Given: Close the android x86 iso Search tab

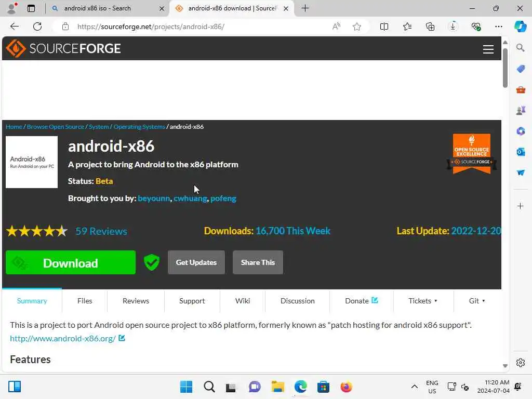Looking at the screenshot, I should (162, 8).
